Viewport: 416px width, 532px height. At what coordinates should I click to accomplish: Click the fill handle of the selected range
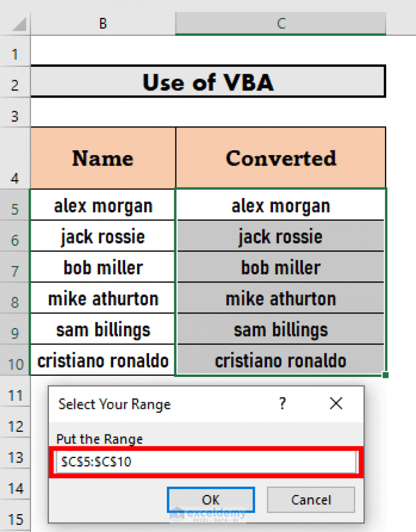[386, 374]
